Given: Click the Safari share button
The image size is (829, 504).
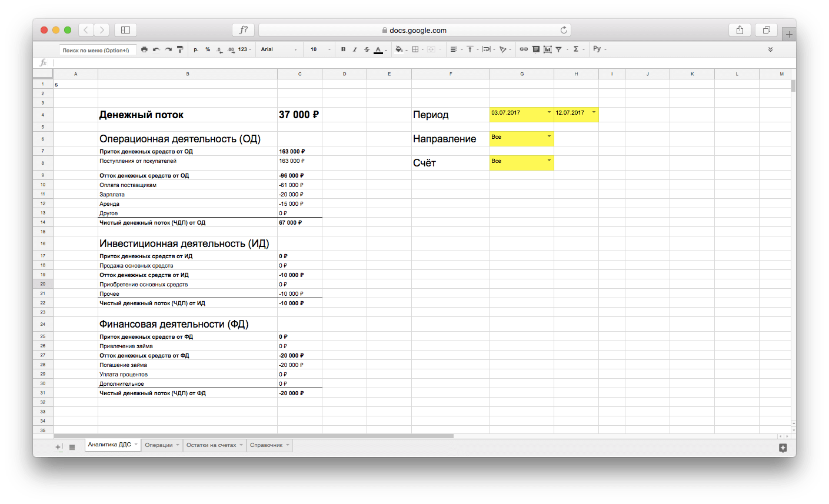Looking at the screenshot, I should [x=740, y=30].
